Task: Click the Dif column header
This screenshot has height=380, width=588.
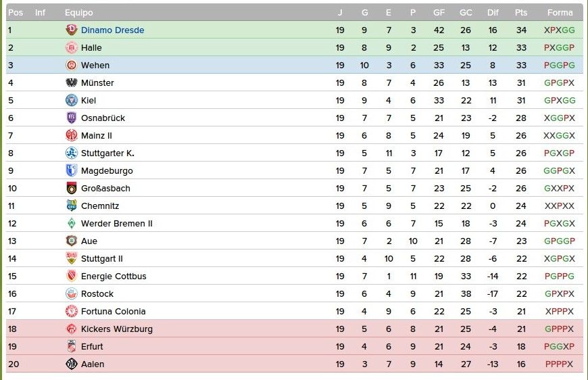Action: click(493, 12)
